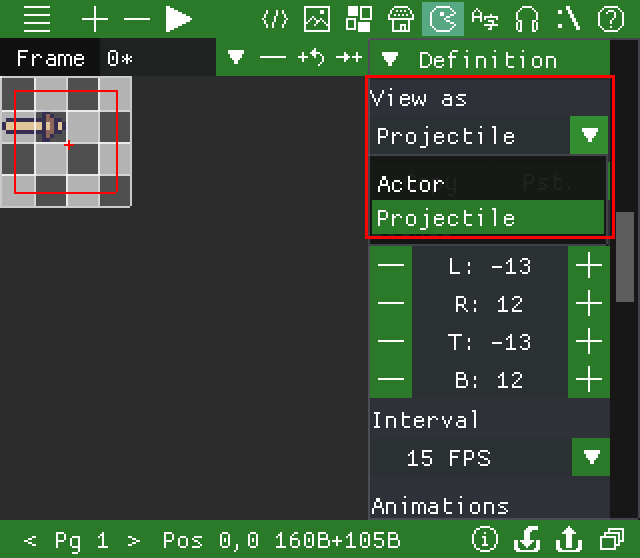Click the projectile sprite frame thumbnail

pyautogui.click(x=65, y=142)
